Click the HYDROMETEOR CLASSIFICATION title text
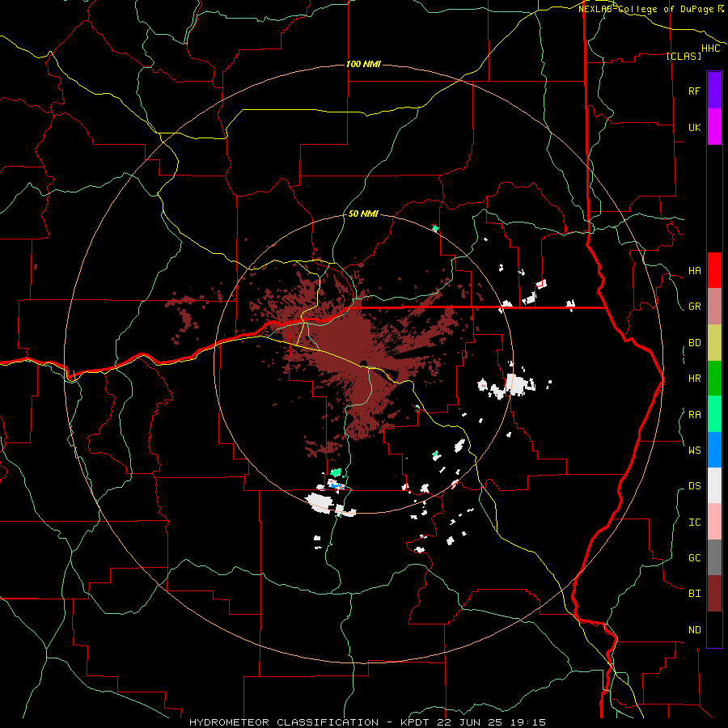The image size is (728, 728). [284, 722]
